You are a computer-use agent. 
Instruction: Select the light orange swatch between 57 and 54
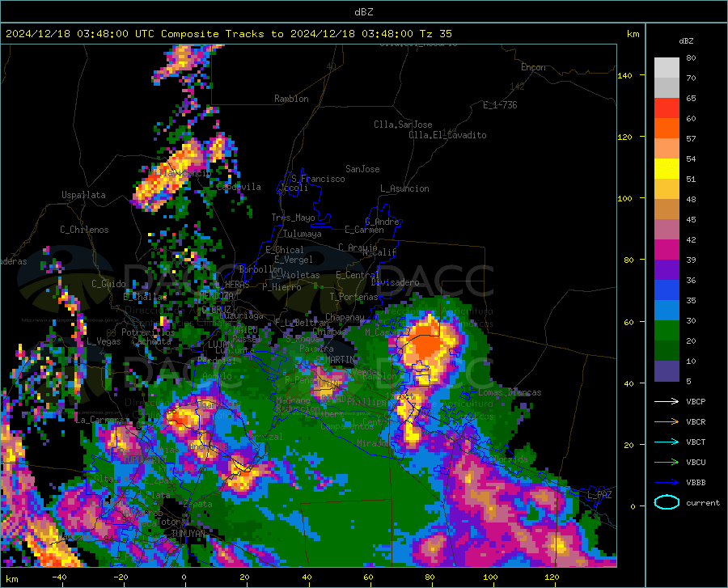pos(667,149)
